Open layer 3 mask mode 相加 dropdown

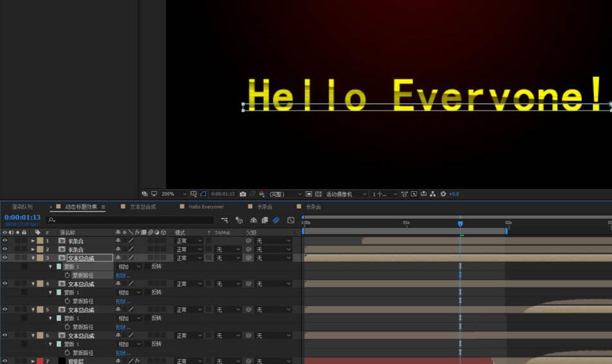[129, 266]
